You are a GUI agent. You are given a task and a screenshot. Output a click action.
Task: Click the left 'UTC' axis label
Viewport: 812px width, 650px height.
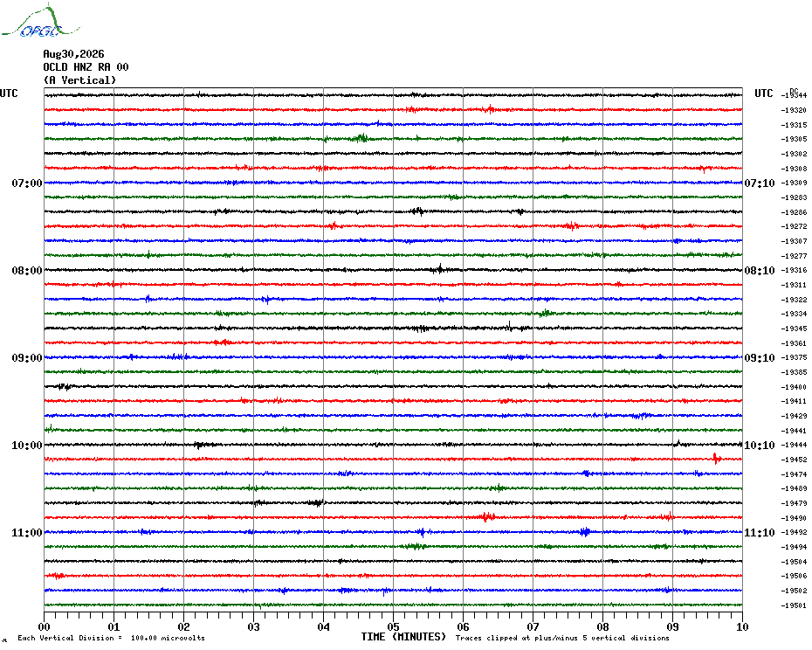9,93
